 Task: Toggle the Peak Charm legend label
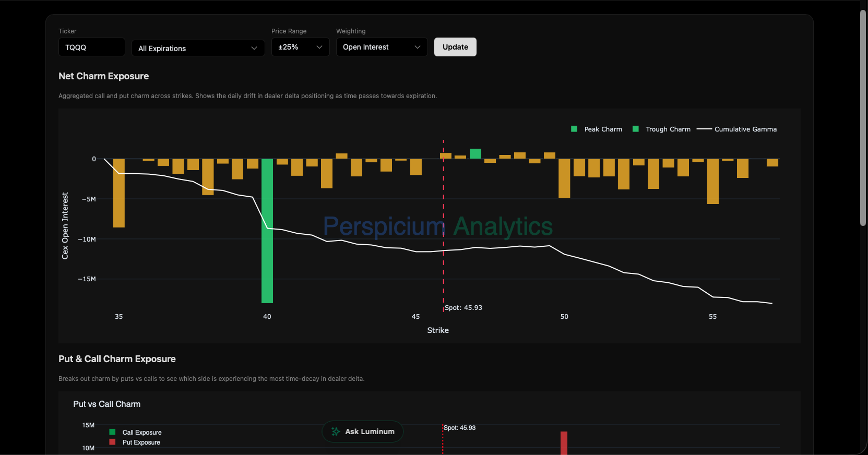[x=603, y=129]
